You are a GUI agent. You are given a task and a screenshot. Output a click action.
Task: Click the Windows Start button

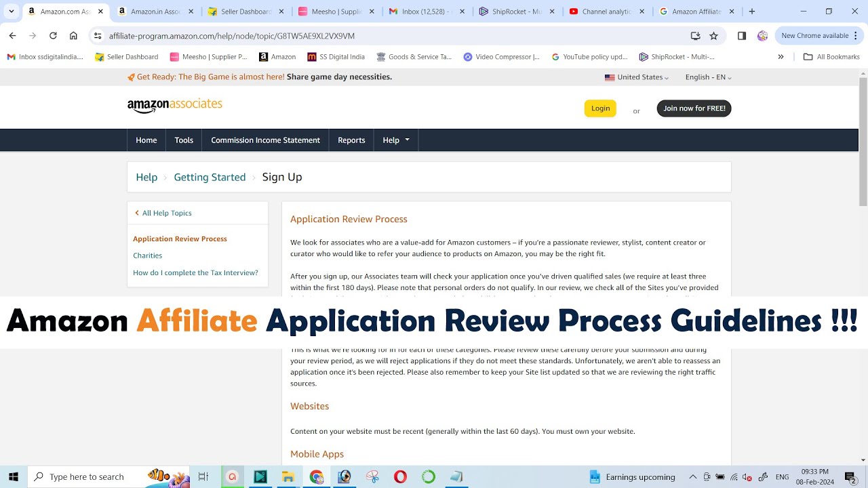[13, 476]
